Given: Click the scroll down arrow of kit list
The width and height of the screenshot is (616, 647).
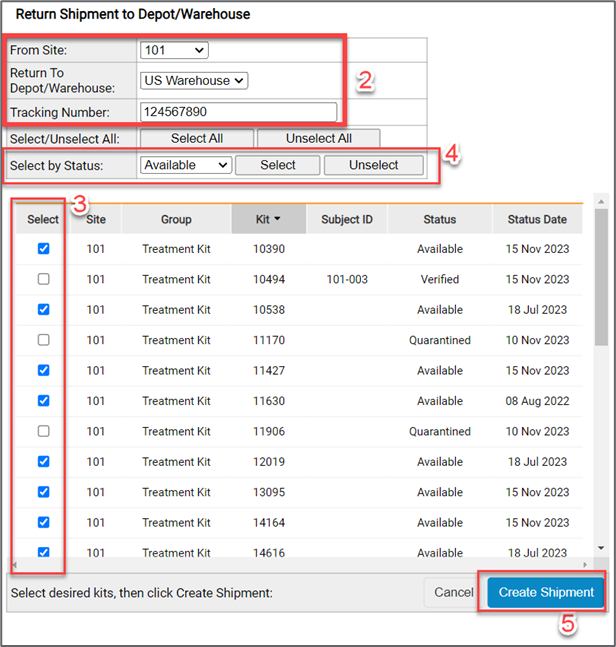Looking at the screenshot, I should tap(600, 549).
